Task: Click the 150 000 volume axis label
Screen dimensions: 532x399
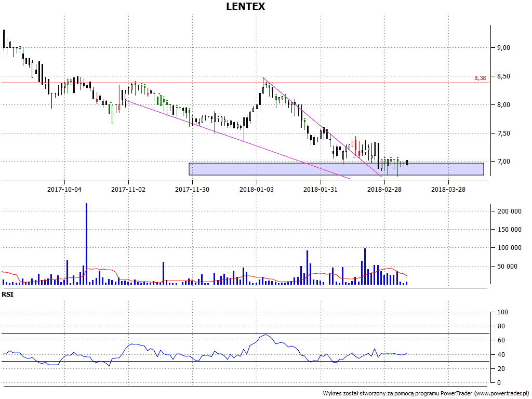Action: coord(509,230)
